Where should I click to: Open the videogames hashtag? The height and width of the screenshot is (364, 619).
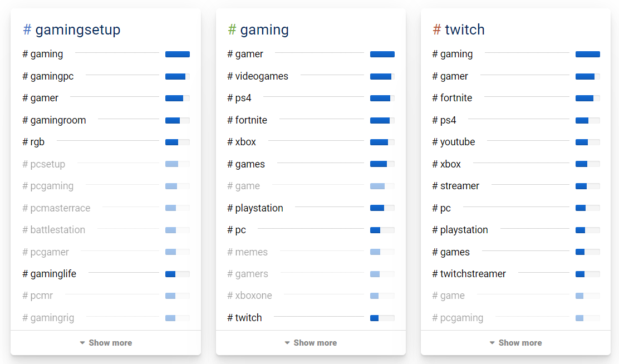tap(258, 76)
